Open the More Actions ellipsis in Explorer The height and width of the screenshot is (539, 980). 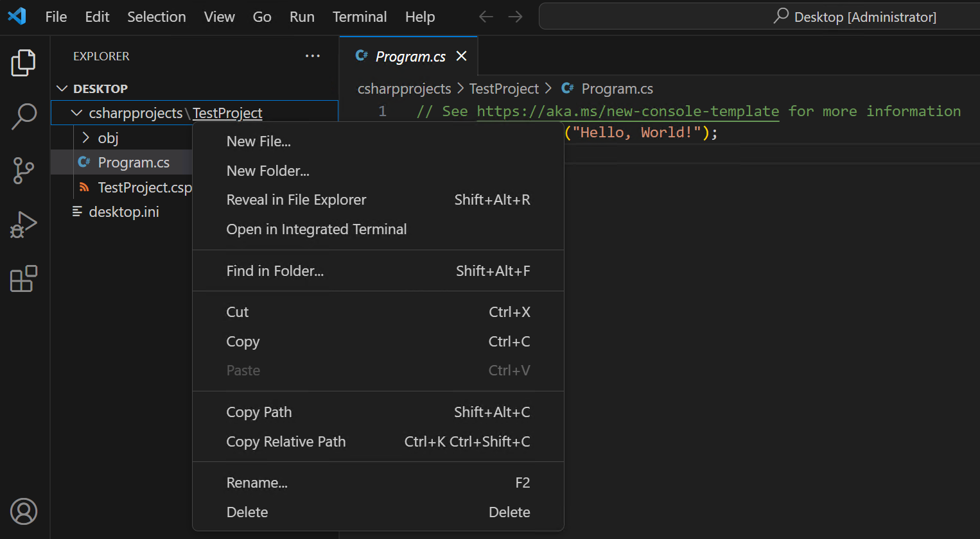pos(313,56)
